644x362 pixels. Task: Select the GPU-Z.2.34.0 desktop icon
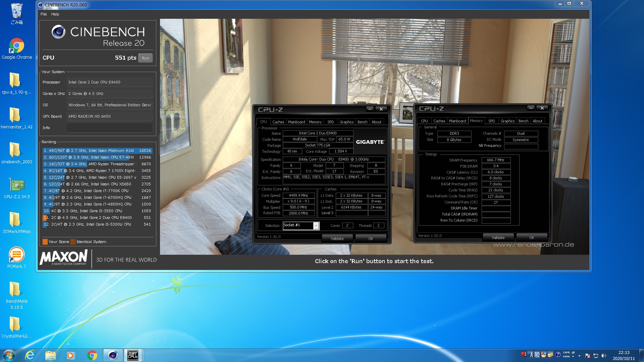16,188
